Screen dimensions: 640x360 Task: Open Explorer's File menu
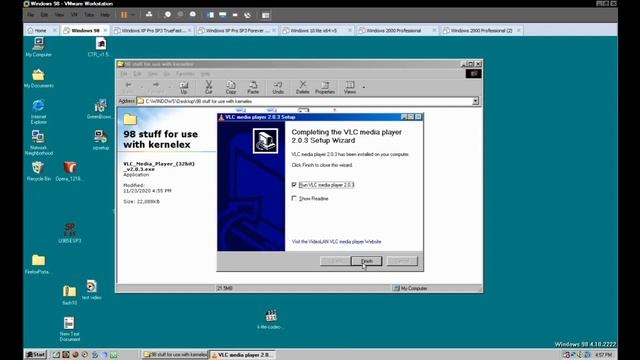[x=124, y=74]
